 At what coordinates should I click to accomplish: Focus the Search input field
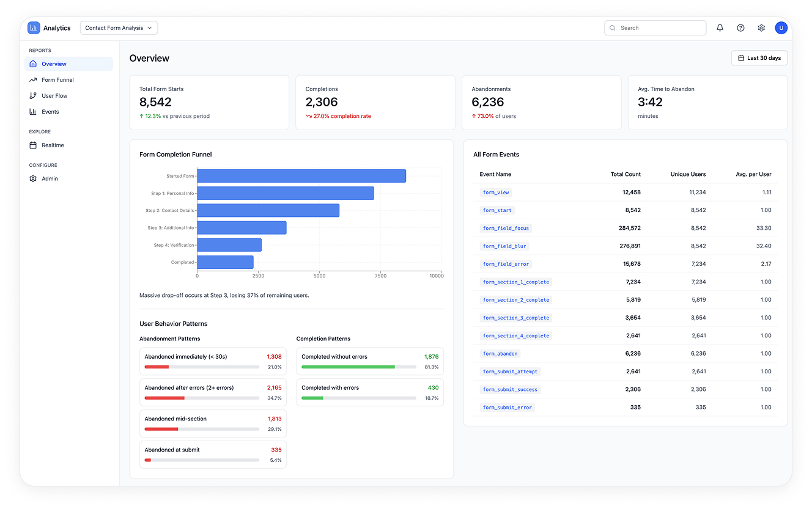point(655,27)
